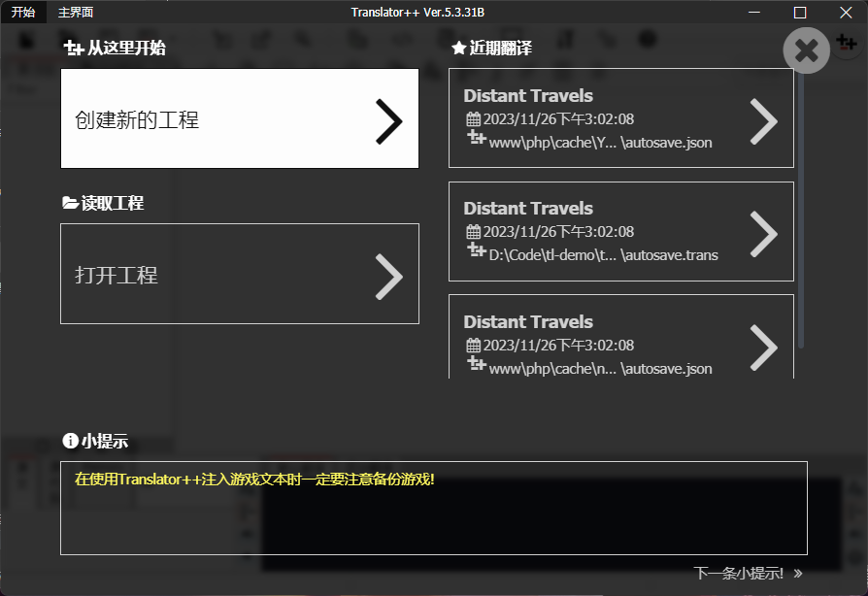Viewport: 868px width, 596px height.
Task: Open recent project www\php\cache\n... autosave.json
Action: click(621, 337)
